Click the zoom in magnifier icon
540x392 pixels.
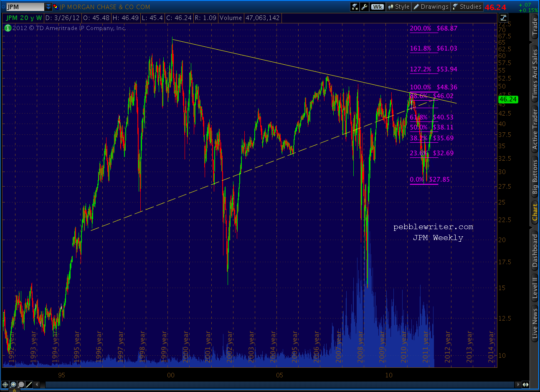[x=13, y=384]
